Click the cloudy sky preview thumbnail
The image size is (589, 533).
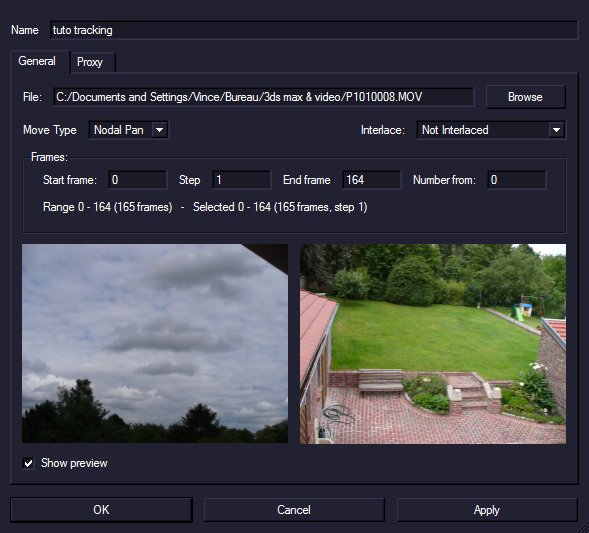(x=155, y=344)
